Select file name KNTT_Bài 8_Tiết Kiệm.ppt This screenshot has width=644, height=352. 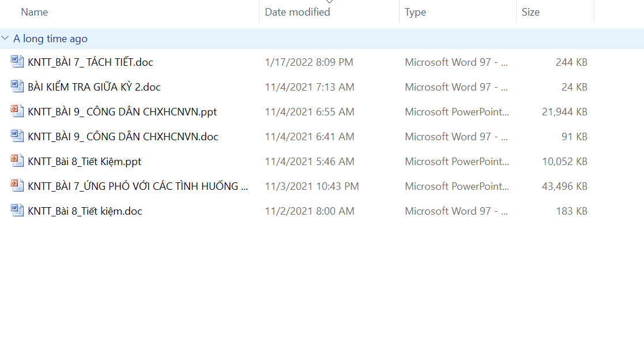pos(85,162)
